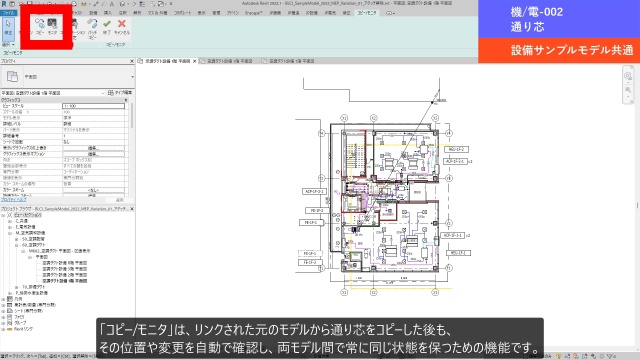This screenshot has height=360, width=640.
Task: Collapse the M_空気調和設備 tree node
Action: [x=10, y=233]
